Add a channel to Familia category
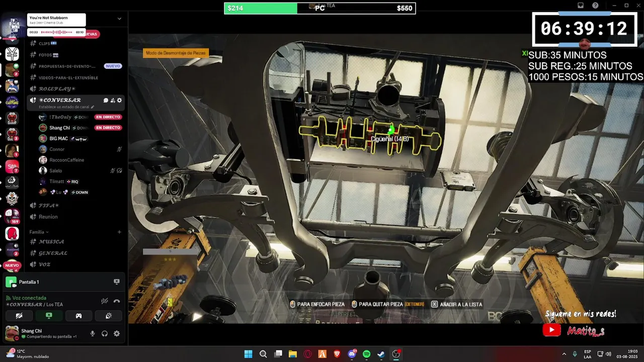 119,232
